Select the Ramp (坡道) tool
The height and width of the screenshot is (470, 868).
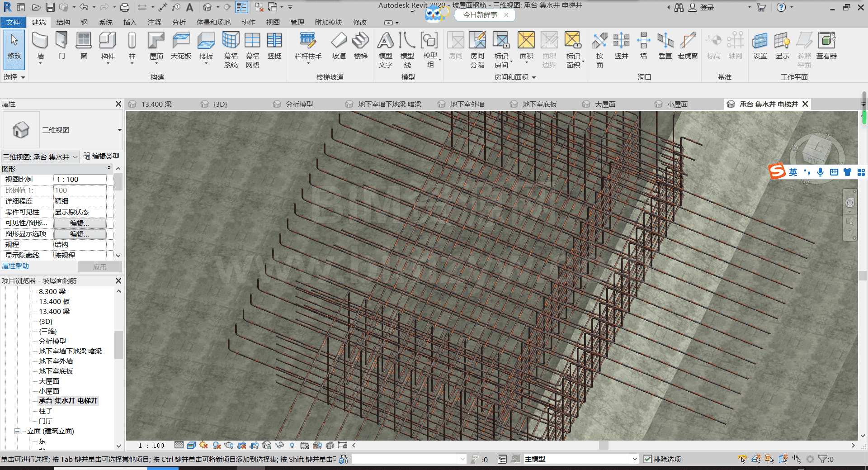(x=339, y=46)
